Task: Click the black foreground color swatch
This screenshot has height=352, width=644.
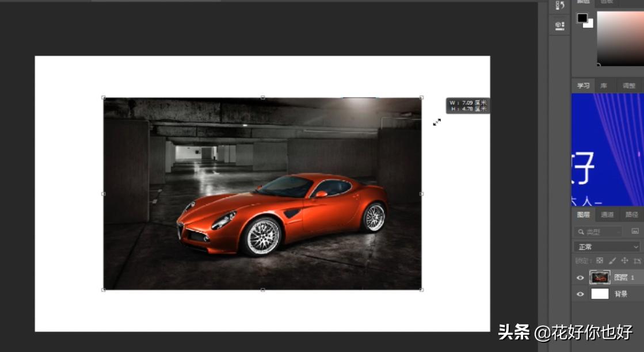Action: (582, 18)
